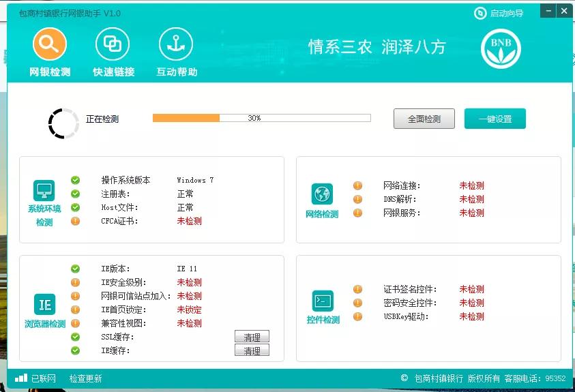
Task: Click orange warning icon beside IE安全级别
Action: [x=75, y=282]
